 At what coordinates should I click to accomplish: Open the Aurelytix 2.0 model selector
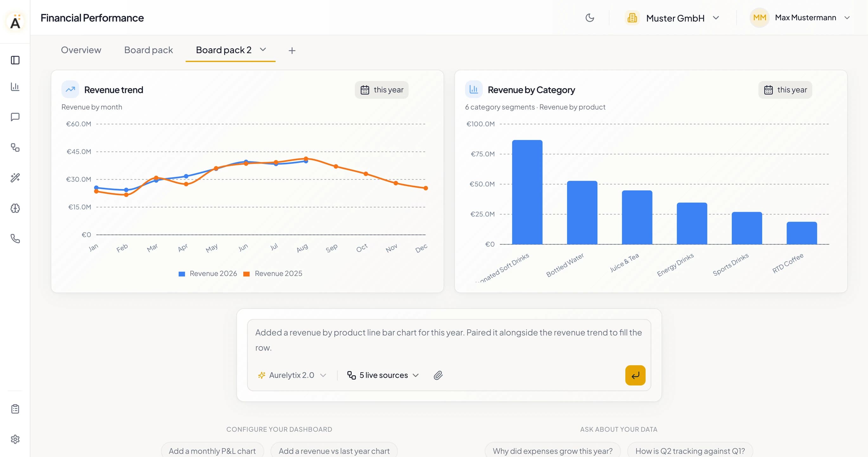[x=292, y=375]
